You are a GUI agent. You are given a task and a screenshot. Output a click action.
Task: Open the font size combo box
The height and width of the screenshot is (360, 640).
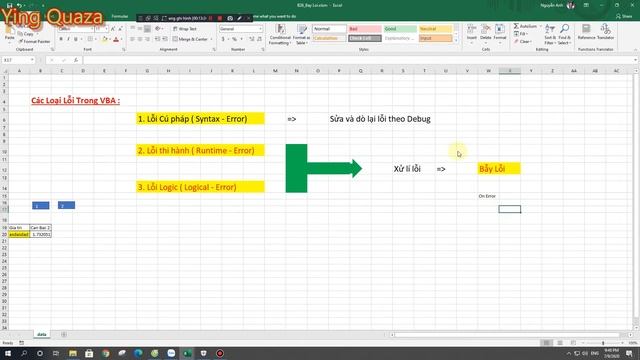(x=101, y=29)
